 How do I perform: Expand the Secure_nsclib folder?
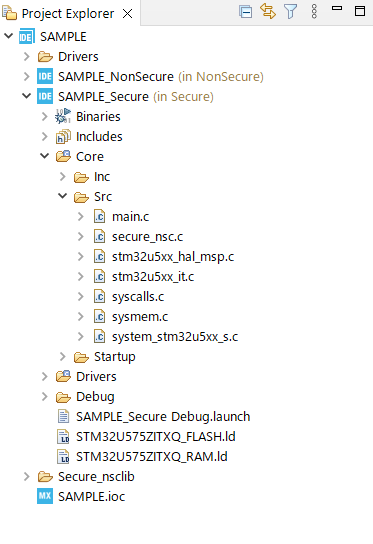pyautogui.click(x=27, y=476)
